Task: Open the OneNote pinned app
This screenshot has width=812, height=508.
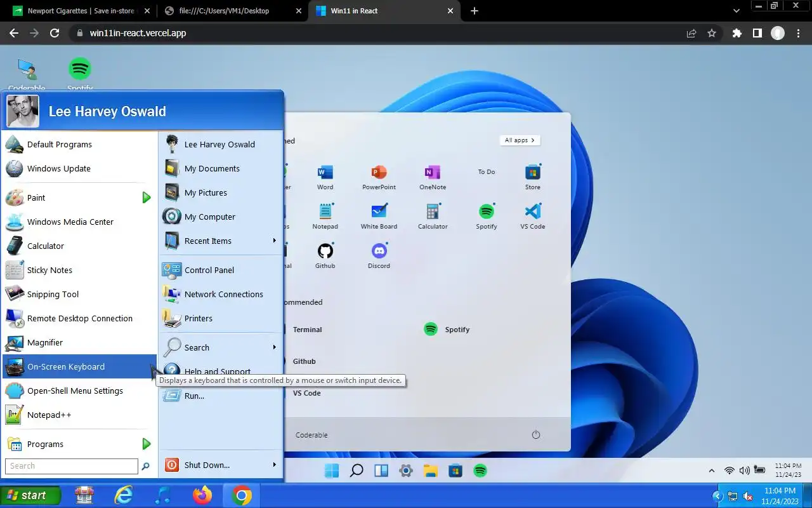Action: click(x=433, y=177)
